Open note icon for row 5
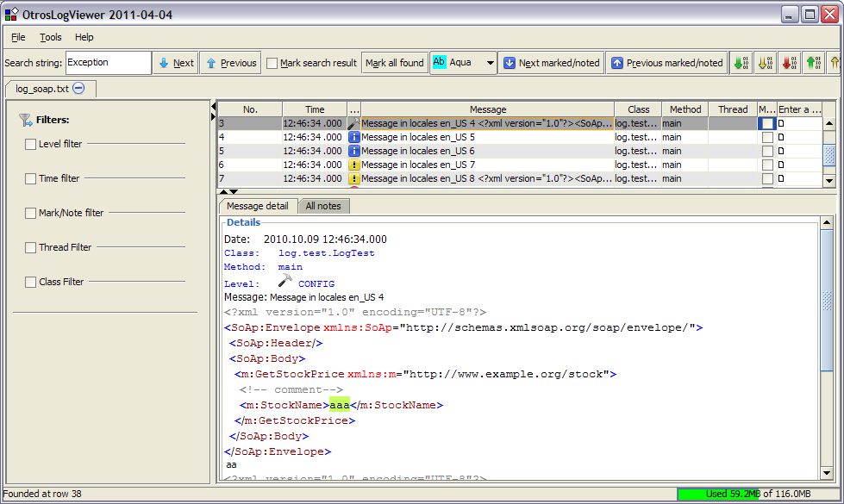 click(x=781, y=151)
